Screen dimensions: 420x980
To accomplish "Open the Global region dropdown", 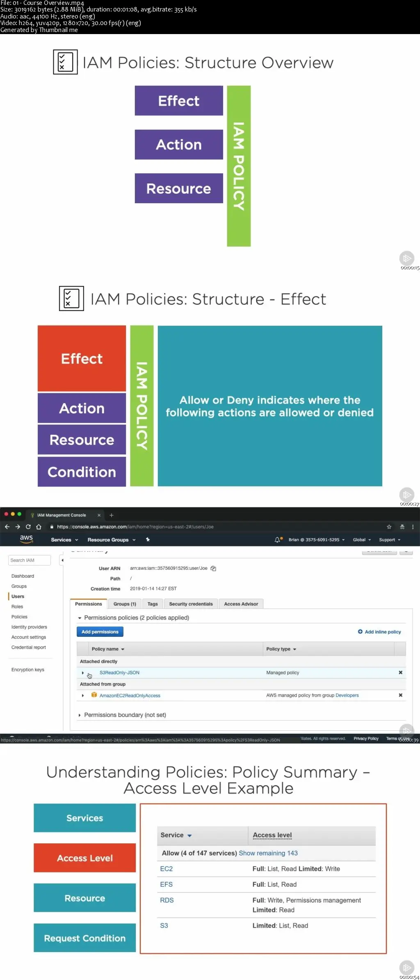I will (x=362, y=539).
